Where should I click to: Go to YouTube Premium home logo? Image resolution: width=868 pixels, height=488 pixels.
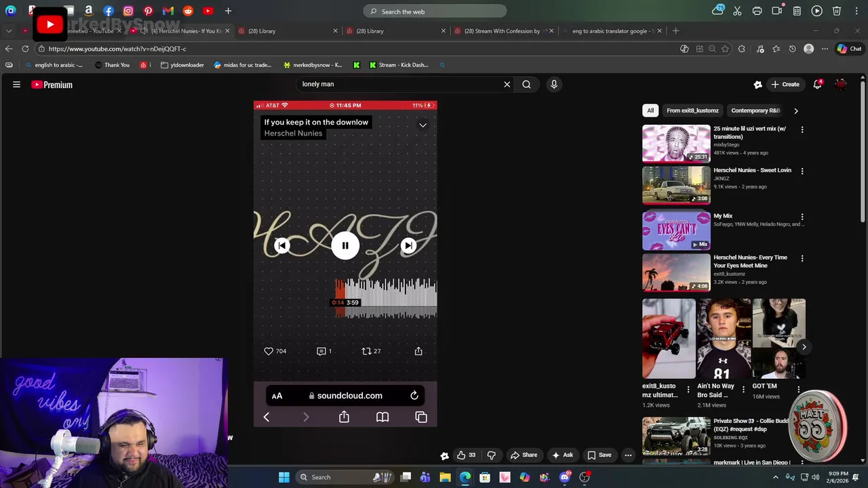[52, 85]
